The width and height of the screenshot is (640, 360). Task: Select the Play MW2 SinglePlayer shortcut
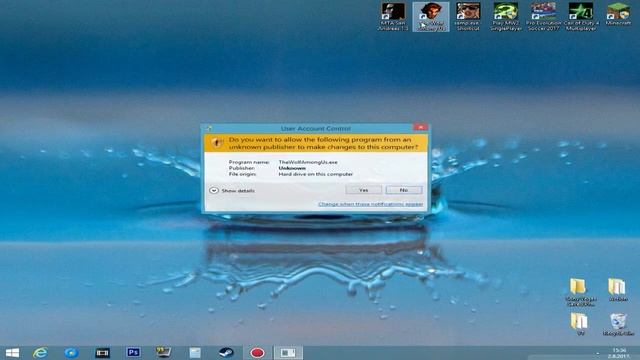coord(505,17)
